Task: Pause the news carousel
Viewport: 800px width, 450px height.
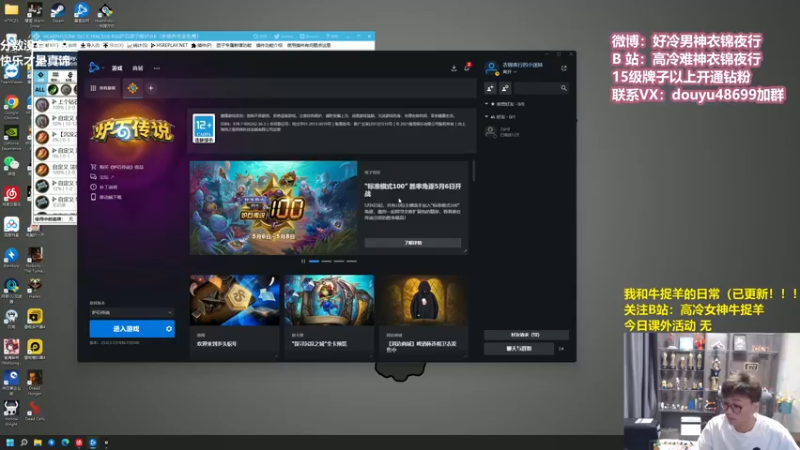Action: click(x=303, y=261)
